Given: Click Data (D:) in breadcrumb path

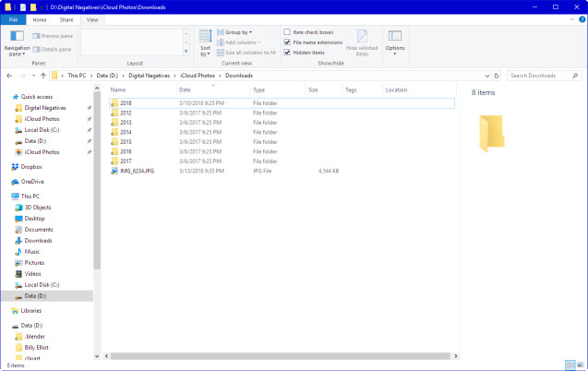Looking at the screenshot, I should coord(107,76).
